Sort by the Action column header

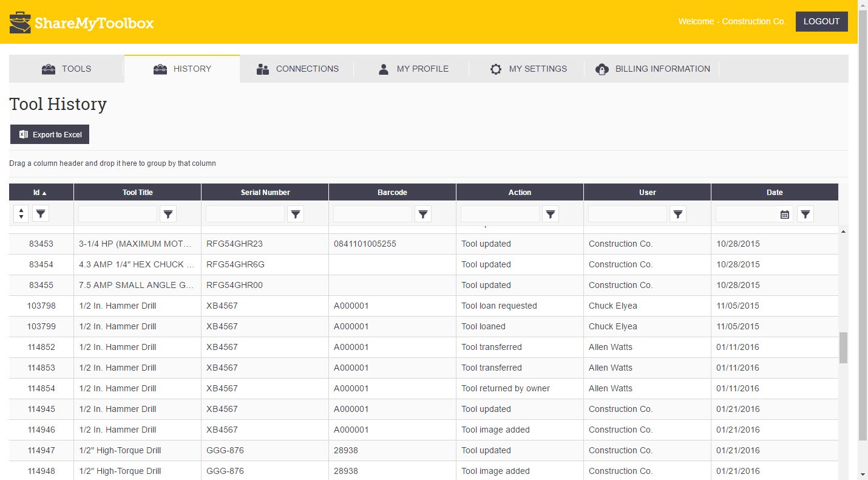pos(520,192)
